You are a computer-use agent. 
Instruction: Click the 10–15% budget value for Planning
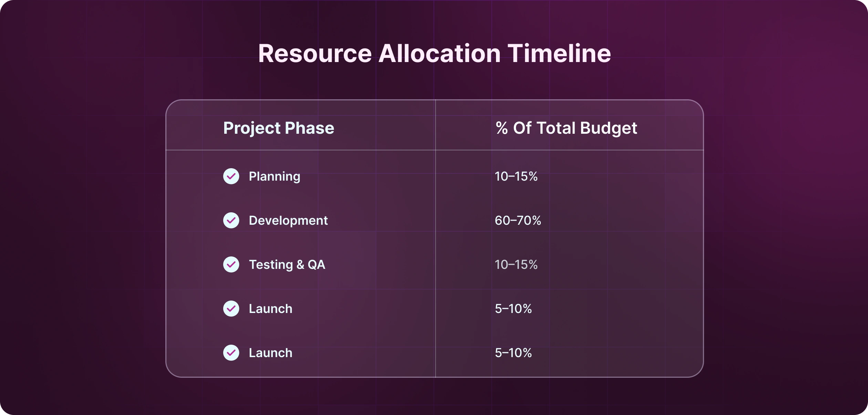pos(516,176)
